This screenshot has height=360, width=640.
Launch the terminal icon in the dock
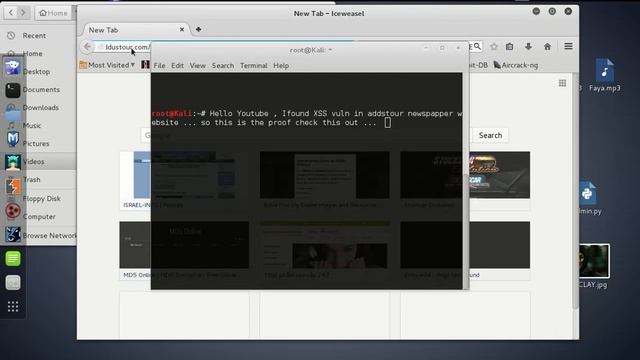tap(13, 90)
